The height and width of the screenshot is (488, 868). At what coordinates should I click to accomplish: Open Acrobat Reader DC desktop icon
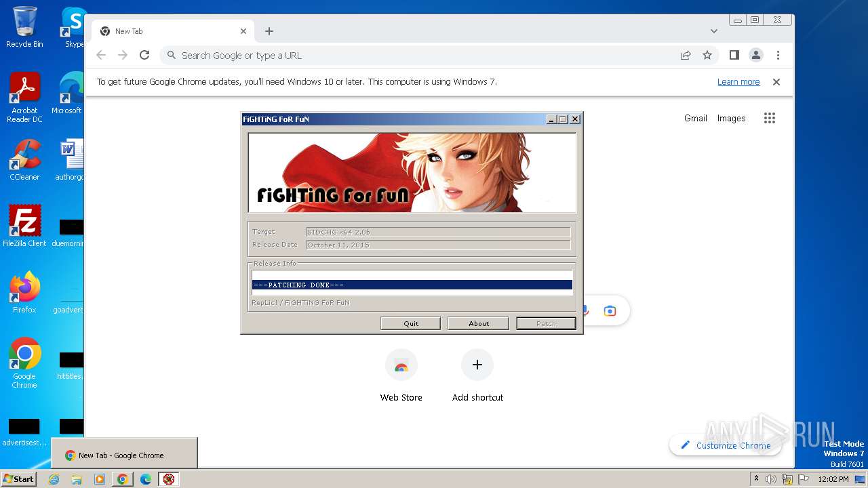[24, 98]
